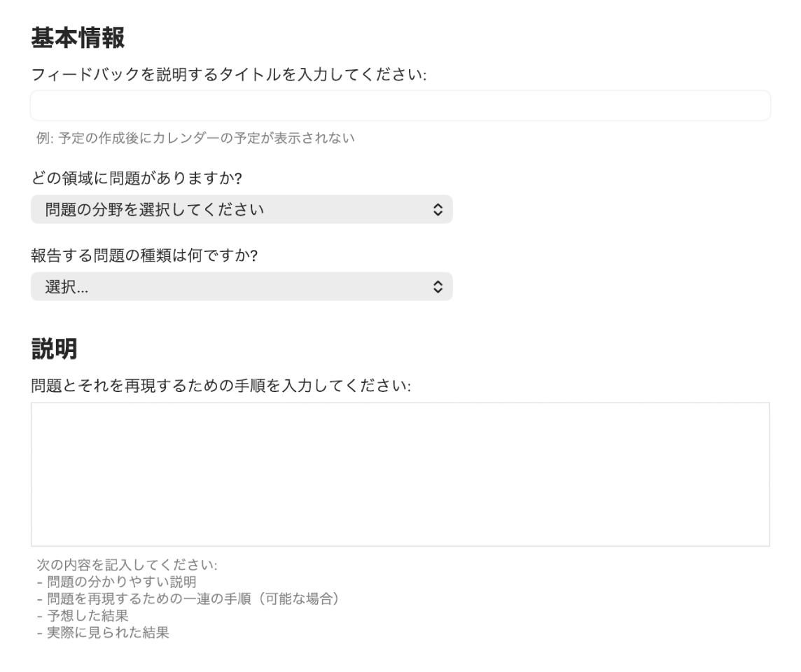Click the 次の内容を記入してください hint line
Image resolution: width=801 pixels, height=672 pixels.
coord(127,564)
